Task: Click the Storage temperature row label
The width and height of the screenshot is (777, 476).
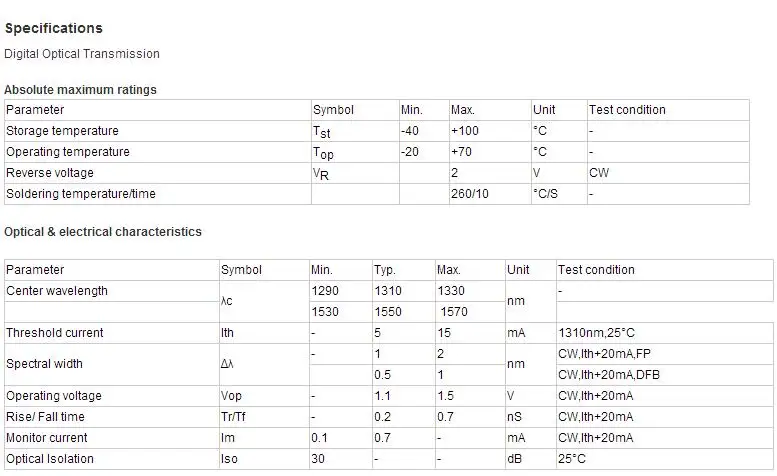Action: pos(62,131)
